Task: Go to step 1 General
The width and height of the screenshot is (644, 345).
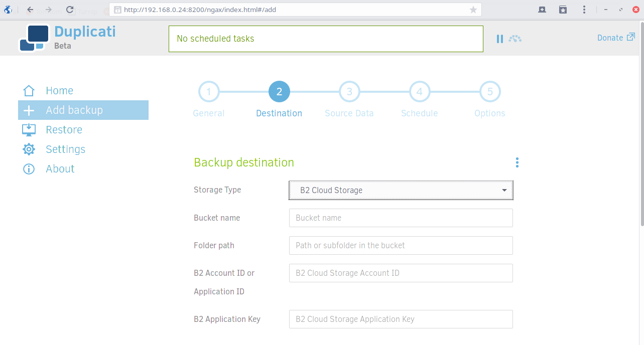Action: pyautogui.click(x=209, y=92)
